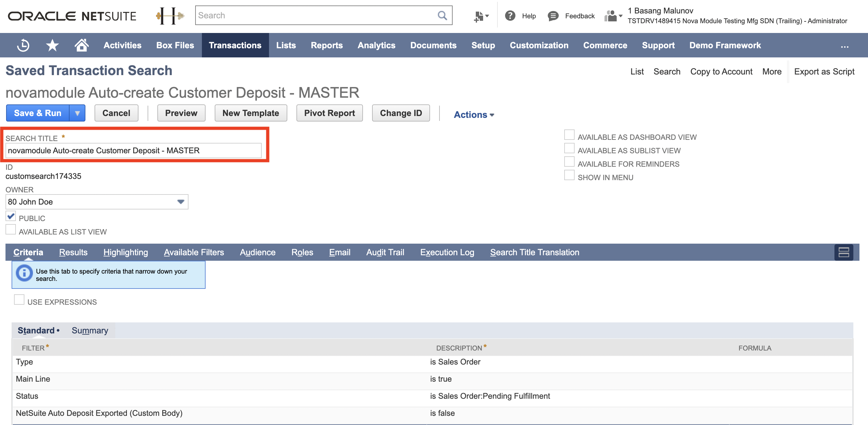Open the Transactions menu
This screenshot has width=868, height=425.
click(235, 45)
